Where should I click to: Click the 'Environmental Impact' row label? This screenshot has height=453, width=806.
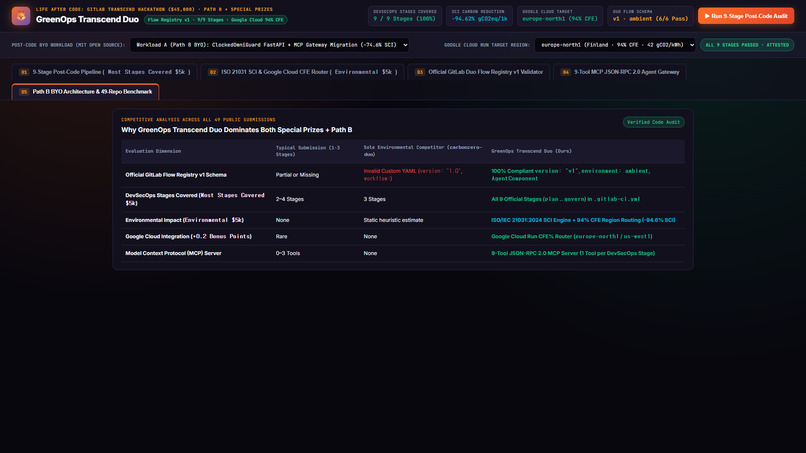point(185,220)
